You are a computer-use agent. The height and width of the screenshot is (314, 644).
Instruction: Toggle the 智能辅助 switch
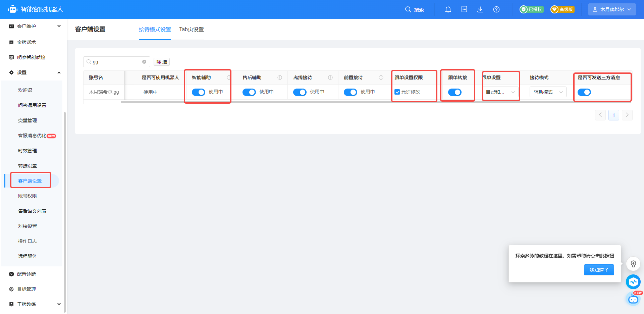pyautogui.click(x=199, y=92)
